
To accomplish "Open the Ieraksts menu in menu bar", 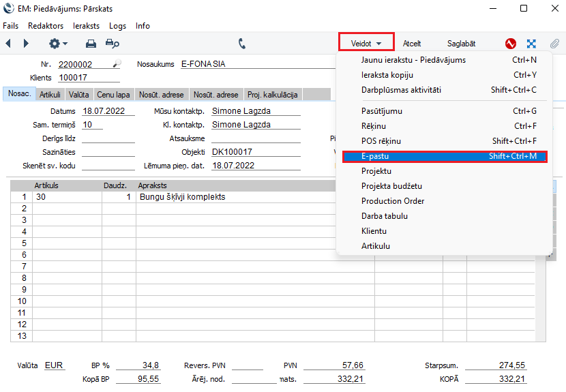I will point(87,26).
